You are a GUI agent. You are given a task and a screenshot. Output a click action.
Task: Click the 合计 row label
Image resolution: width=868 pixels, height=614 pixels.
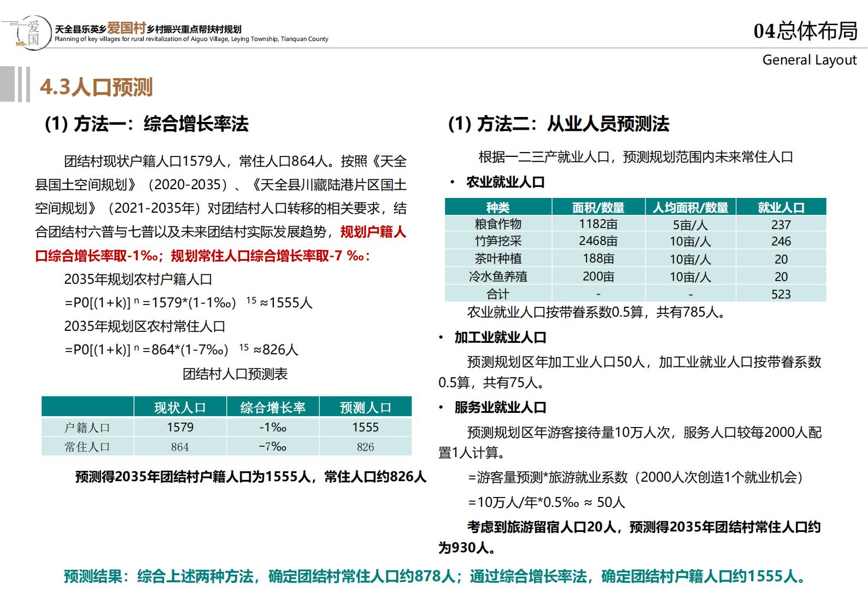click(498, 294)
